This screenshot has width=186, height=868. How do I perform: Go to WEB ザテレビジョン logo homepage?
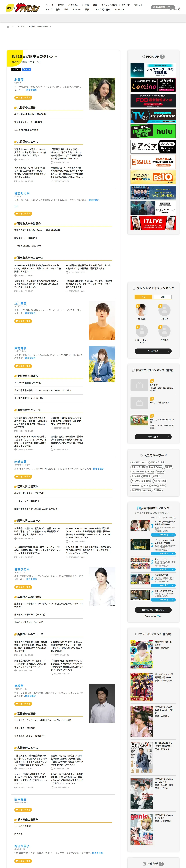click(x=23, y=7)
